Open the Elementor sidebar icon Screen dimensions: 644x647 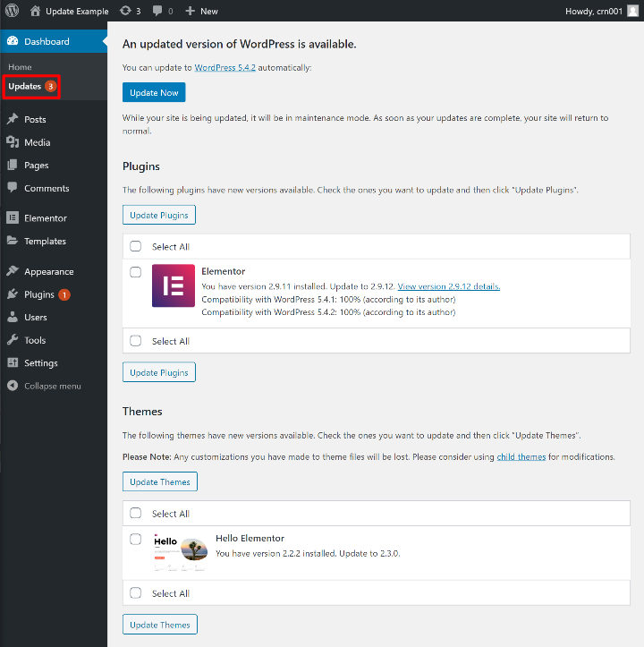13,218
